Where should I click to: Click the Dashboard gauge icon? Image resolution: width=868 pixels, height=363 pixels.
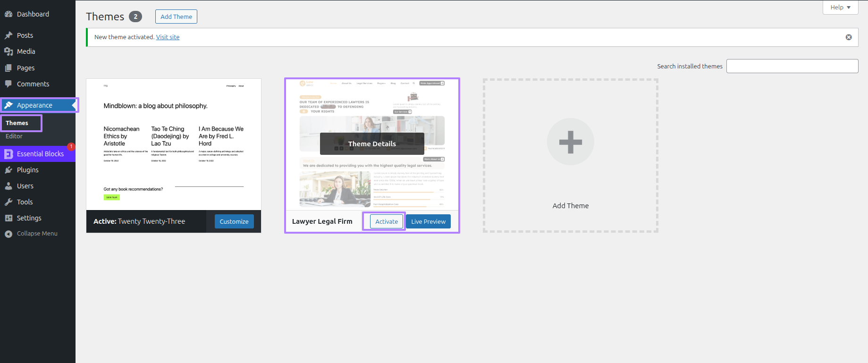tap(8, 14)
